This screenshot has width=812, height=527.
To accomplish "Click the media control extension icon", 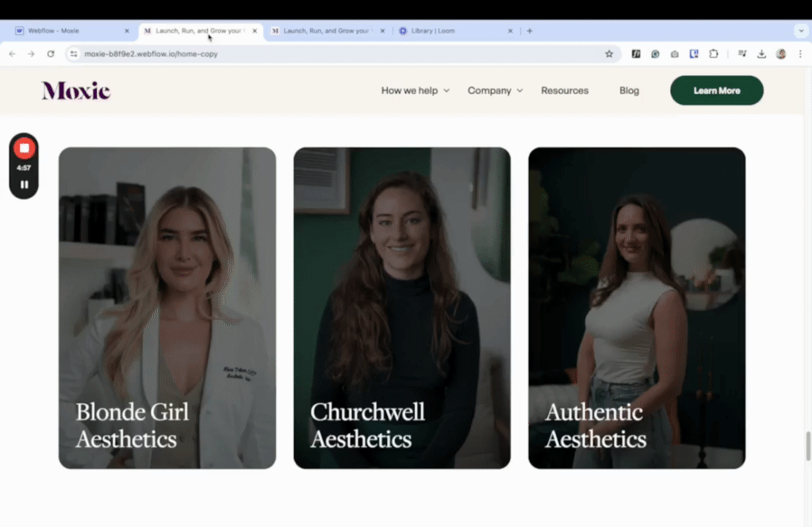I will pos(742,54).
